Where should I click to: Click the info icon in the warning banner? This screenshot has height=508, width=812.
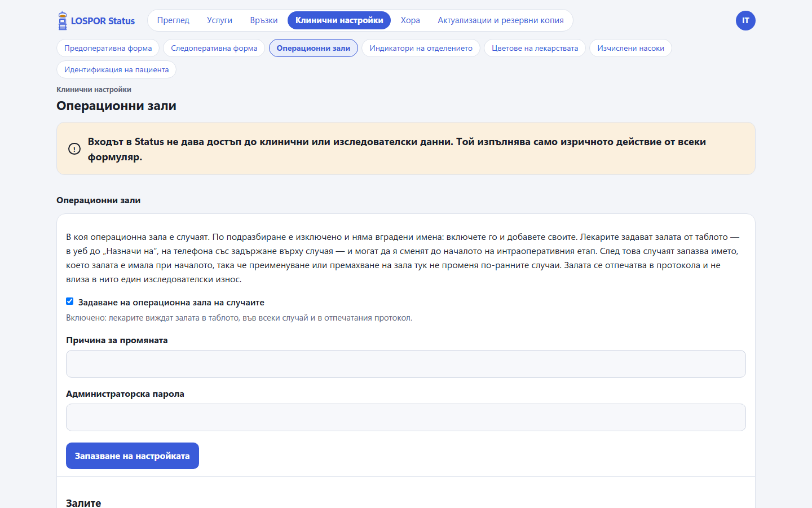74,149
